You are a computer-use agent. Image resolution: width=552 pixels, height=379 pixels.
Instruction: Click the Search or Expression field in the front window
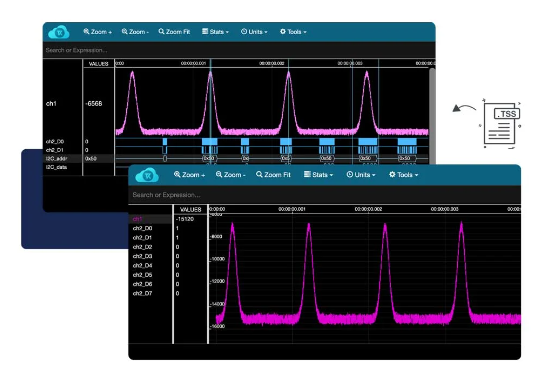(325, 195)
